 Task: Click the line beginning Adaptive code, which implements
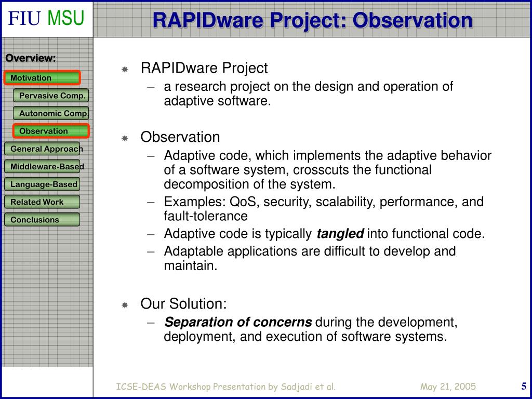coord(327,156)
